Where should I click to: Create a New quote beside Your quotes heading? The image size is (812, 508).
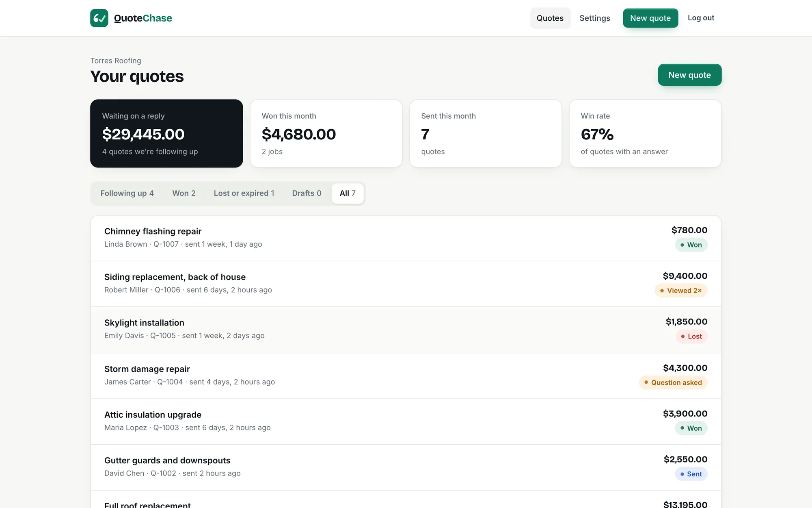(689, 75)
